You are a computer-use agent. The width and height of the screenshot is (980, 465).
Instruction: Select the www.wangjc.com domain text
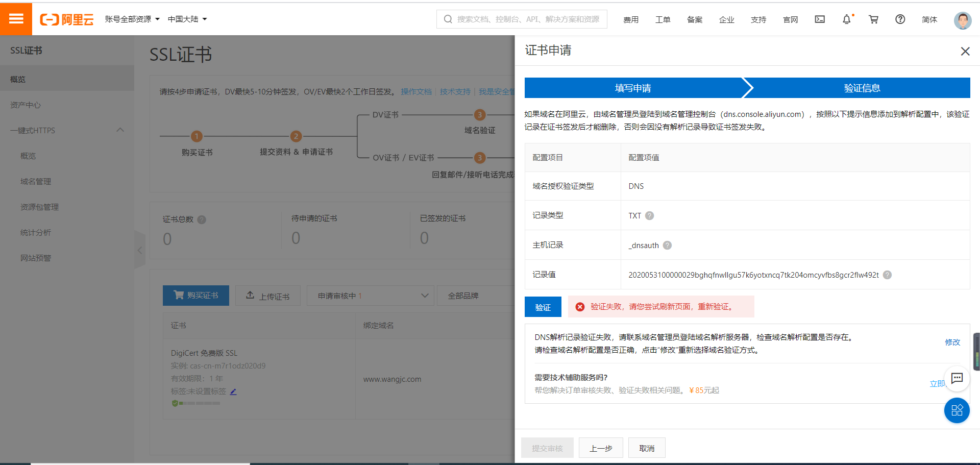392,379
